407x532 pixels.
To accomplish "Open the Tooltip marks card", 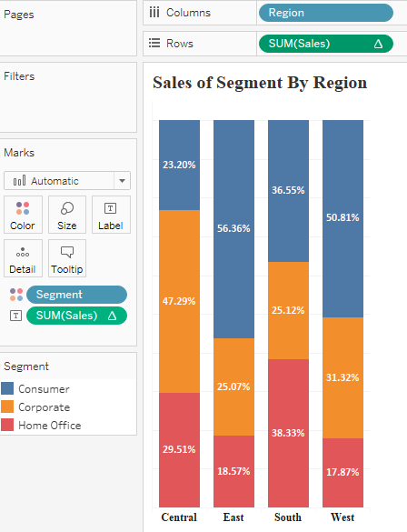I will (67, 258).
